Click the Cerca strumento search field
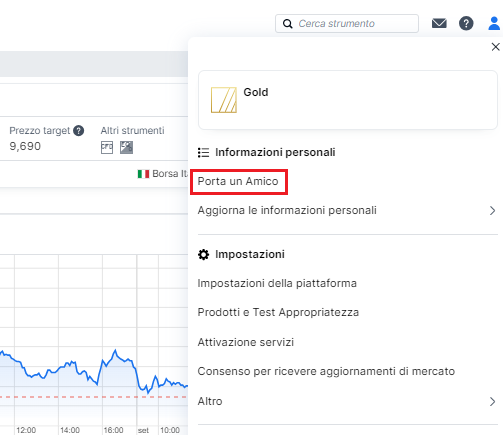This screenshot has width=503, height=435. coord(347,23)
